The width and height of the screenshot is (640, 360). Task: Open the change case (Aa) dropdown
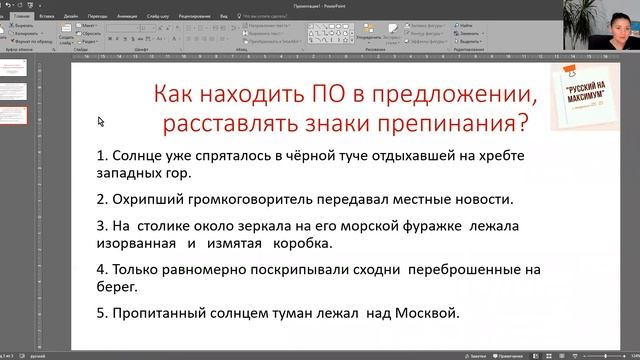[160, 39]
